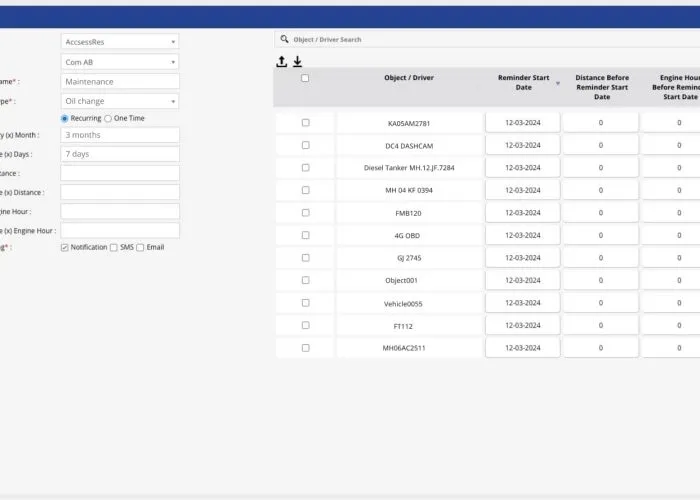
Task: Click the Object / Driver column header
Action: (409, 78)
